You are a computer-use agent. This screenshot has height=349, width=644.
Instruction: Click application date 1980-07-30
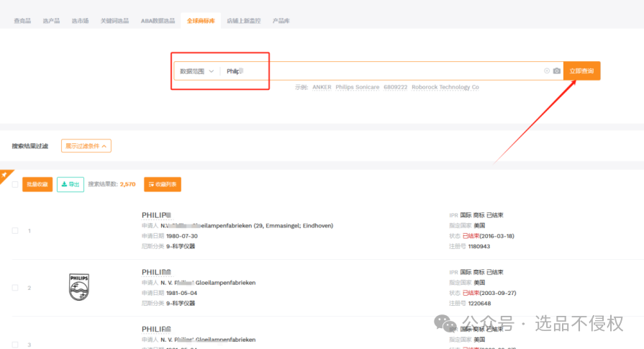point(182,236)
